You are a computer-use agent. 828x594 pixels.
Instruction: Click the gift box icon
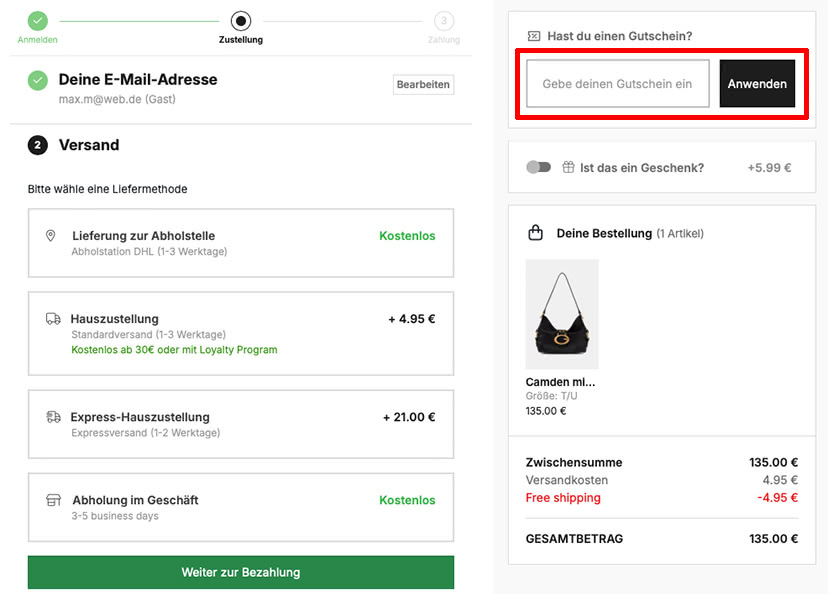(x=568, y=167)
